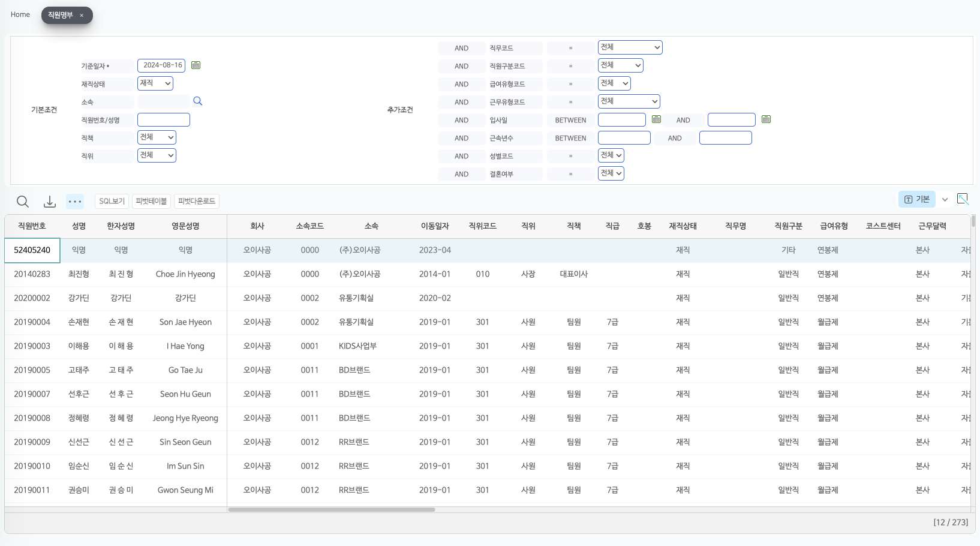
Task: Click the SQL보기 button
Action: (x=112, y=201)
